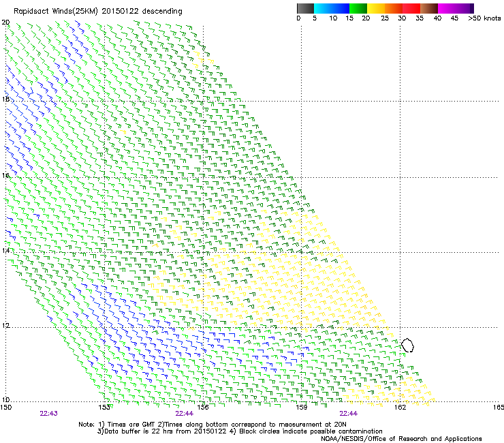Click the purple '22:44' label near 159
This screenshot has width=504, height=443.
pyautogui.click(x=349, y=414)
